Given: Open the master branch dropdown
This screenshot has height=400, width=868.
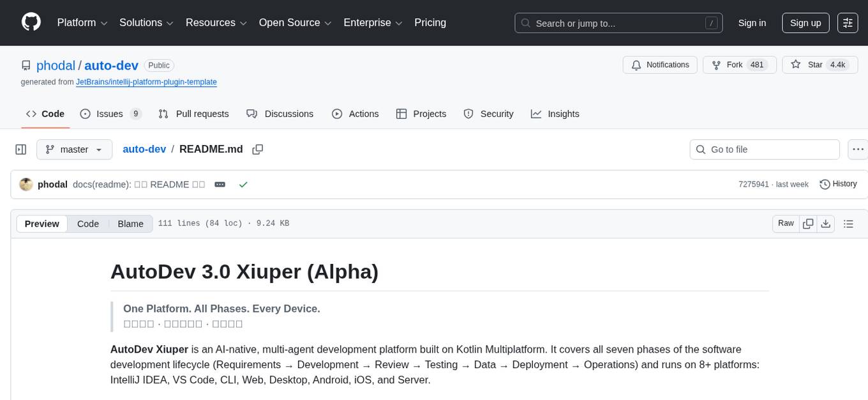Looking at the screenshot, I should point(75,150).
